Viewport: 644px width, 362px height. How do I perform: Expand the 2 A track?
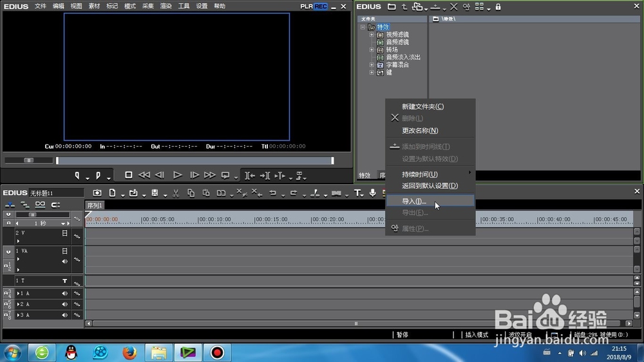coord(18,304)
